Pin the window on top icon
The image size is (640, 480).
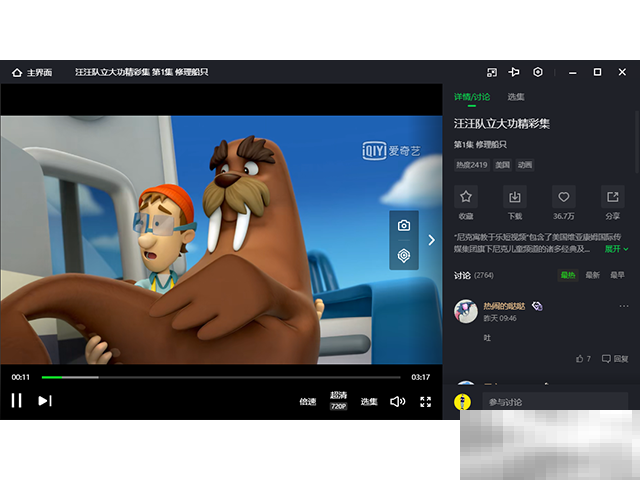click(514, 72)
